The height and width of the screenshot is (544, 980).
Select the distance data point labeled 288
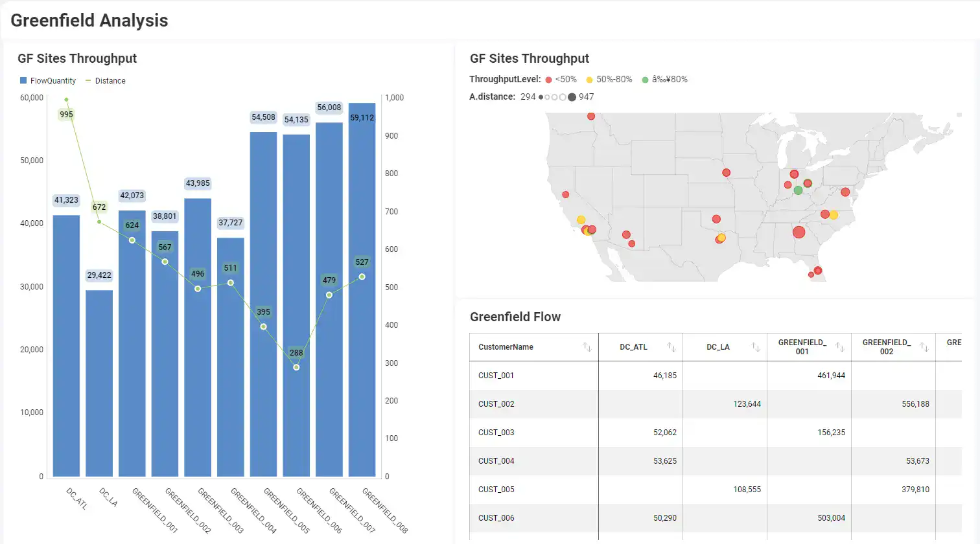(x=296, y=367)
